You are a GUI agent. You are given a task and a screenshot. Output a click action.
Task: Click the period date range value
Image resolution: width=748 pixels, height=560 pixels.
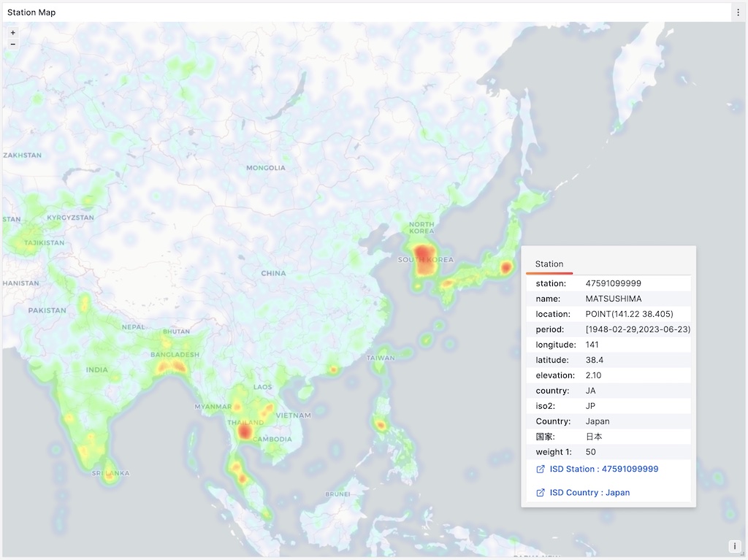(x=638, y=329)
